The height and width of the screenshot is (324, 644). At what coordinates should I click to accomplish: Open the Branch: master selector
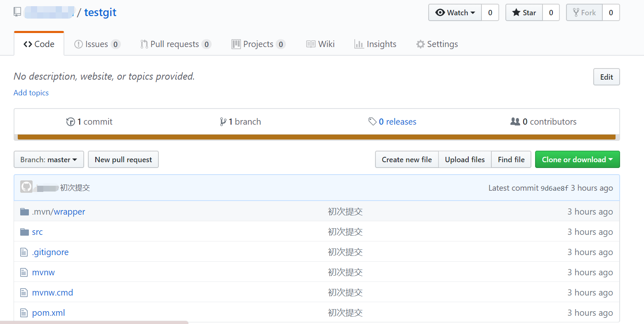(x=49, y=159)
